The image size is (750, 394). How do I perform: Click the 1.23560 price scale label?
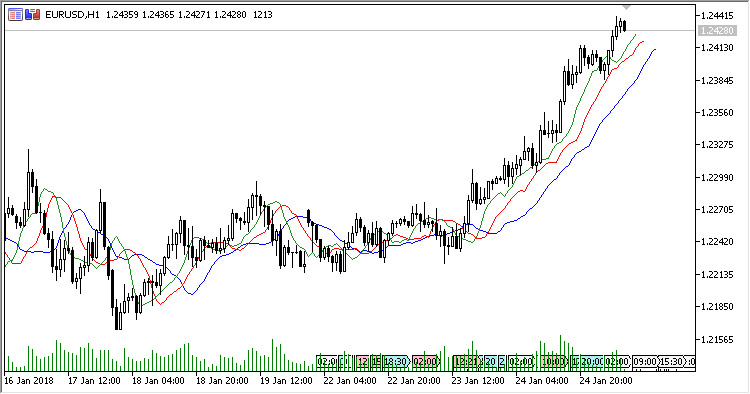coord(717,113)
